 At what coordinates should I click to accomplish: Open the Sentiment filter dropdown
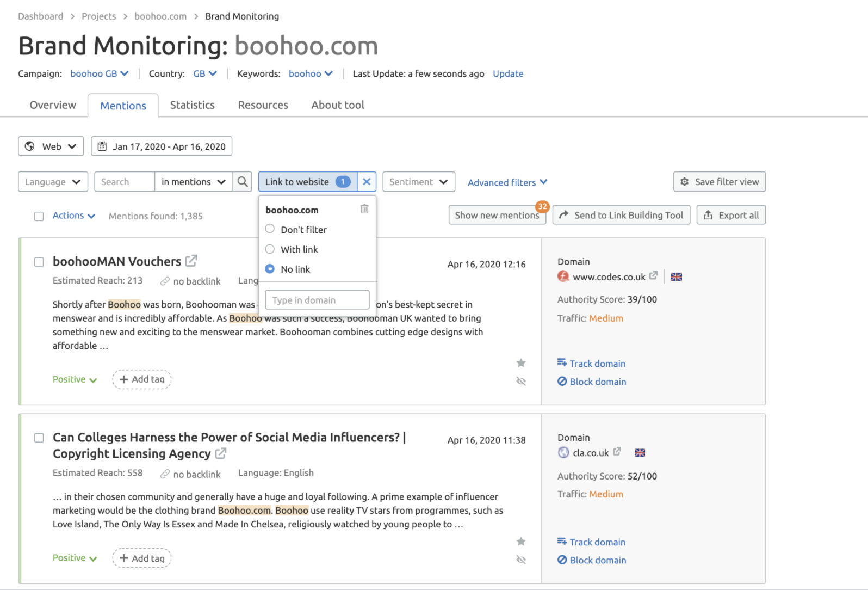[419, 182]
